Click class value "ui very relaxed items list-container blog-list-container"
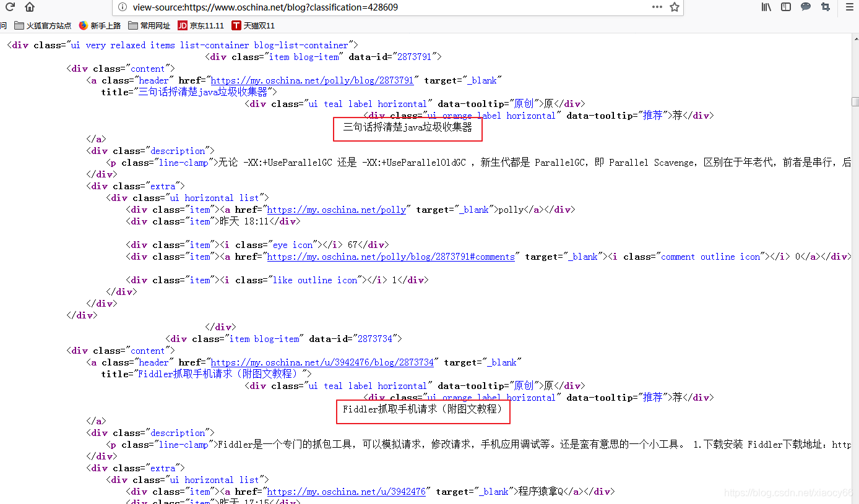The image size is (859, 504). pyautogui.click(x=210, y=45)
